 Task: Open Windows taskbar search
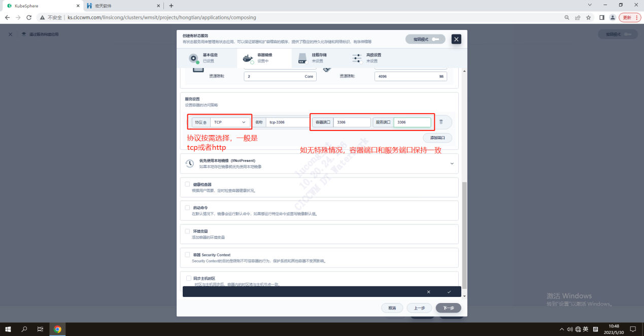tap(24, 329)
